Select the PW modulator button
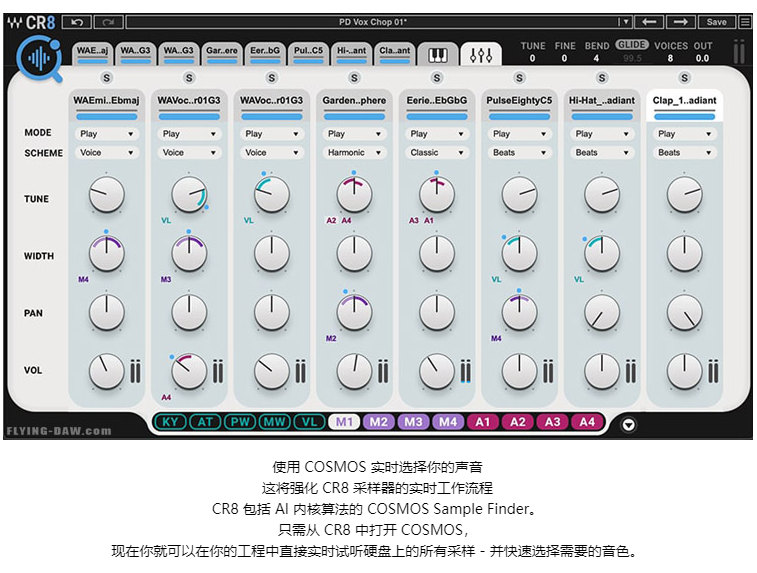757x573 pixels. pos(240,422)
